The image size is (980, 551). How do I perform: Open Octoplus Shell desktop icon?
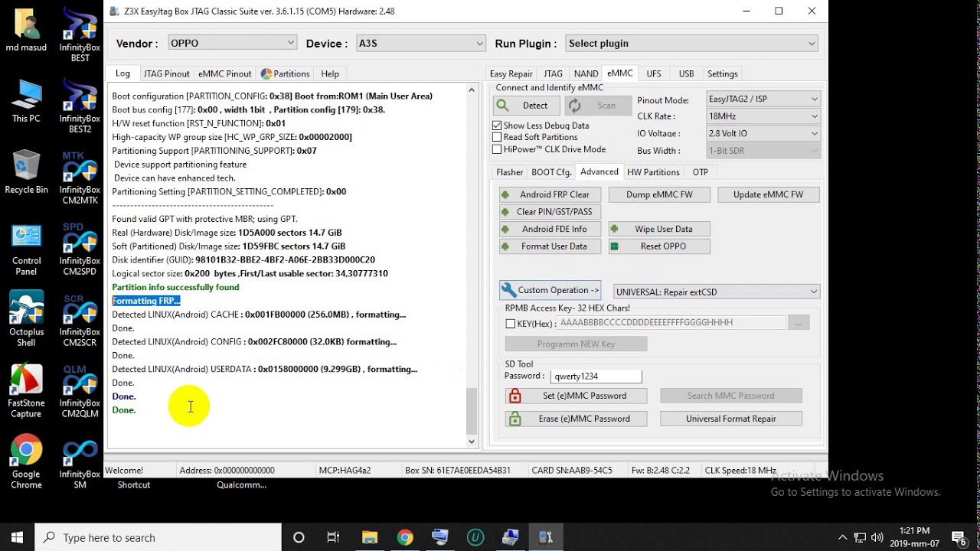(x=26, y=319)
